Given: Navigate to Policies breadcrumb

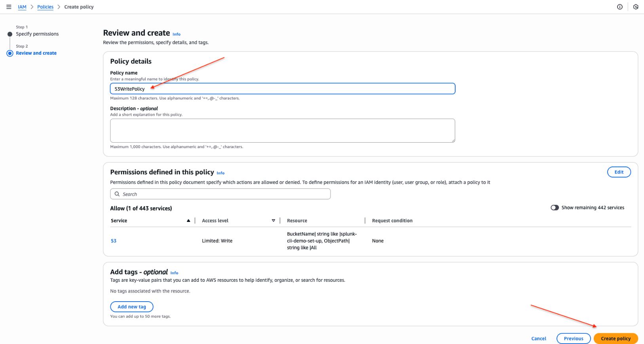Looking at the screenshot, I should [x=45, y=7].
